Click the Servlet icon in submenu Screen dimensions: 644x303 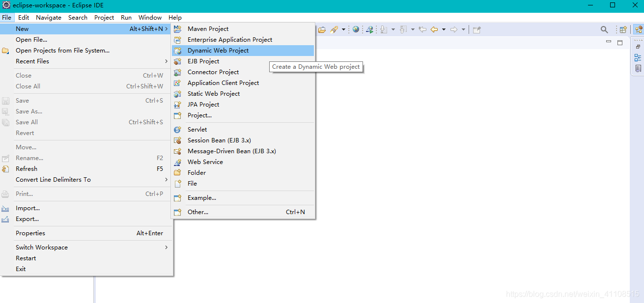[178, 130]
